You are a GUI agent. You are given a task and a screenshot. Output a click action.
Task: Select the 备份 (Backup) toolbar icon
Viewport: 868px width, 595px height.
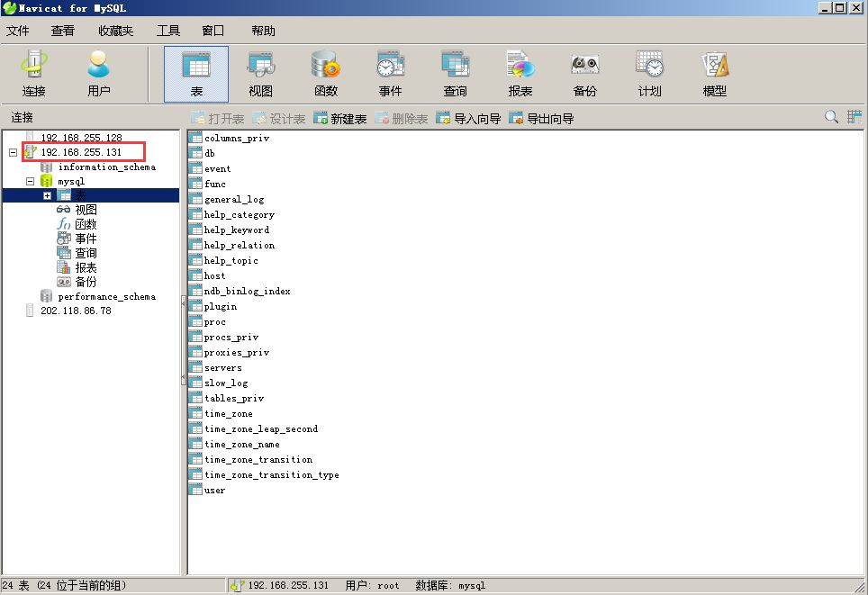584,74
